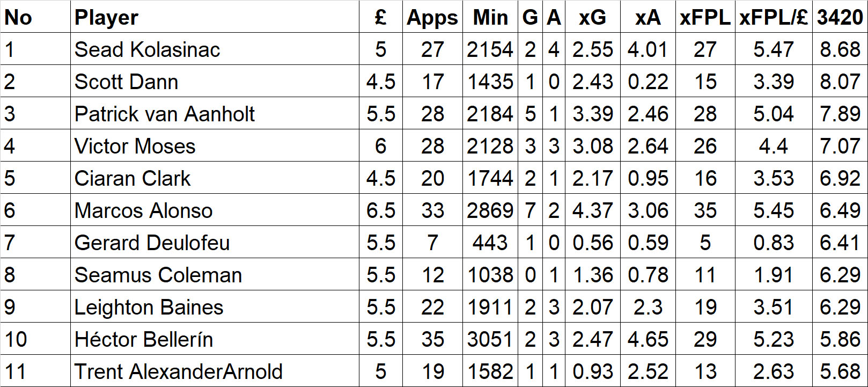Click the 8.68 value in last column

coord(840,49)
